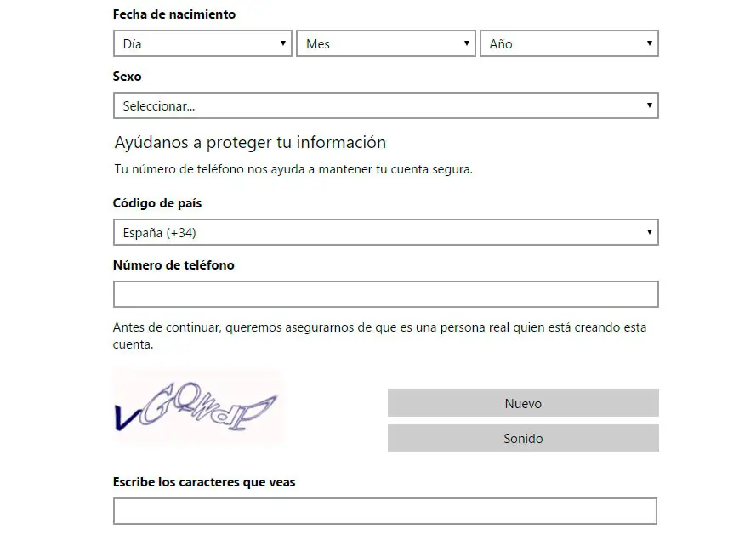Click the 'Escribe los caracteres que veas' label
The height and width of the screenshot is (540, 756).
click(204, 482)
